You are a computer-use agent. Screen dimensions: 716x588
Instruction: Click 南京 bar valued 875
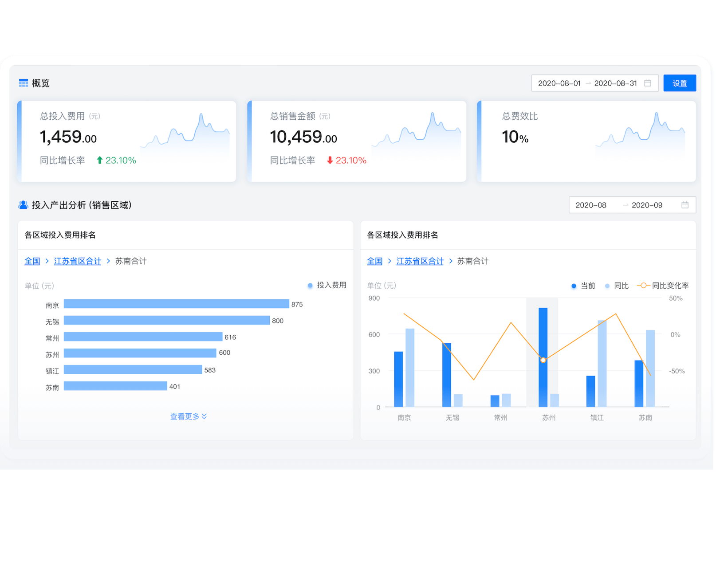[x=177, y=304]
